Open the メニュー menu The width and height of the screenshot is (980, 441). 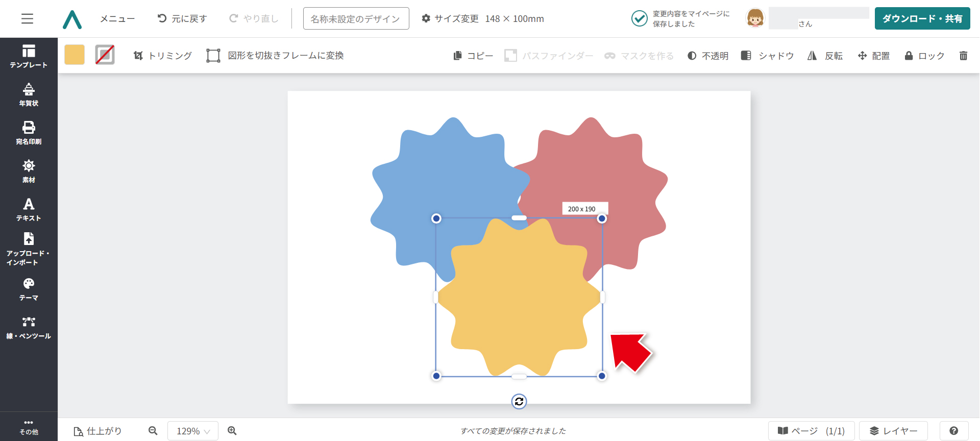[x=117, y=19]
